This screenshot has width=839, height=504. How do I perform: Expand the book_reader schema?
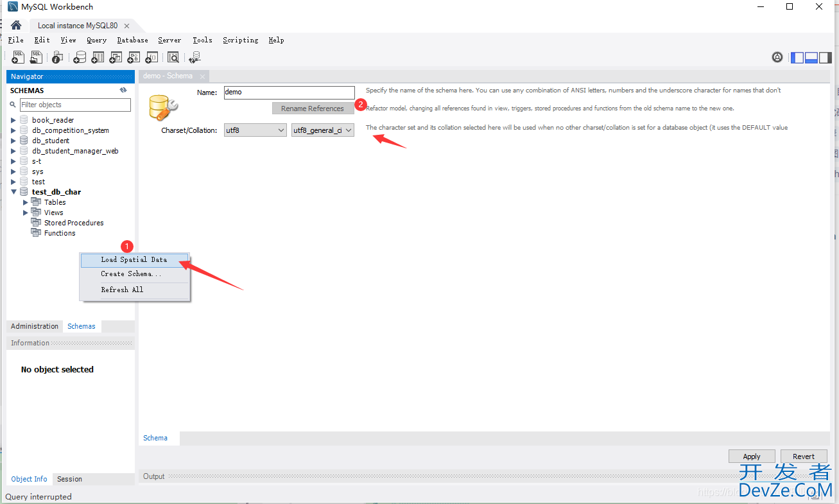14,120
